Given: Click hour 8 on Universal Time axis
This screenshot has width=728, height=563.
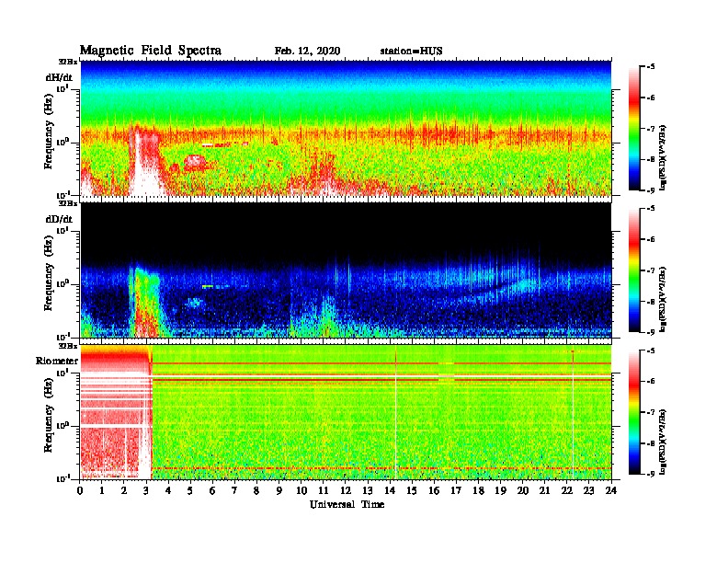Looking at the screenshot, I should [x=256, y=491].
